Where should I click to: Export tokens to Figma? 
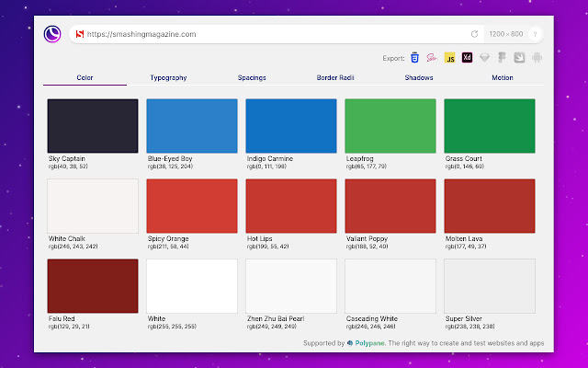tap(503, 57)
